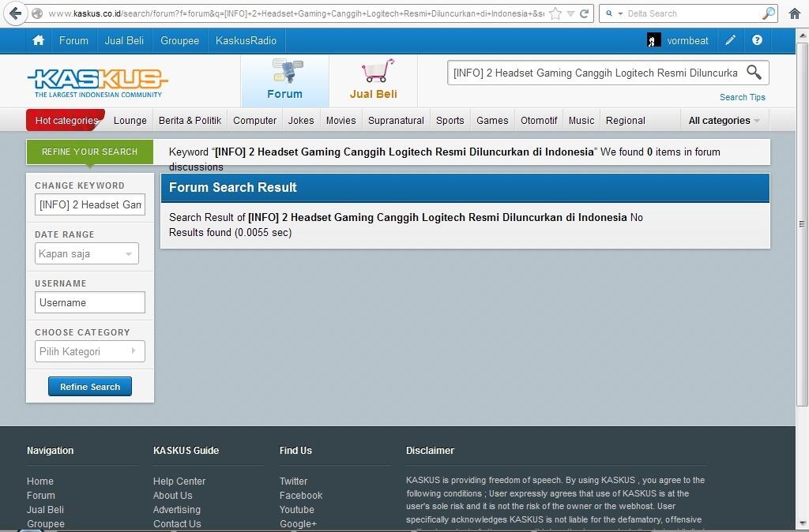809x532 pixels.
Task: Open footer Contact Us link
Action: [x=177, y=524]
